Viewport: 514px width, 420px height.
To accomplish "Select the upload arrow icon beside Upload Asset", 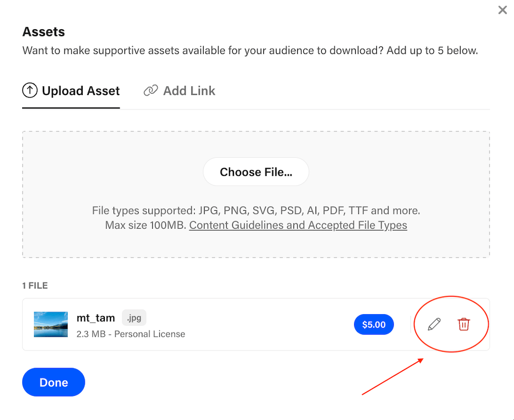I will [30, 90].
